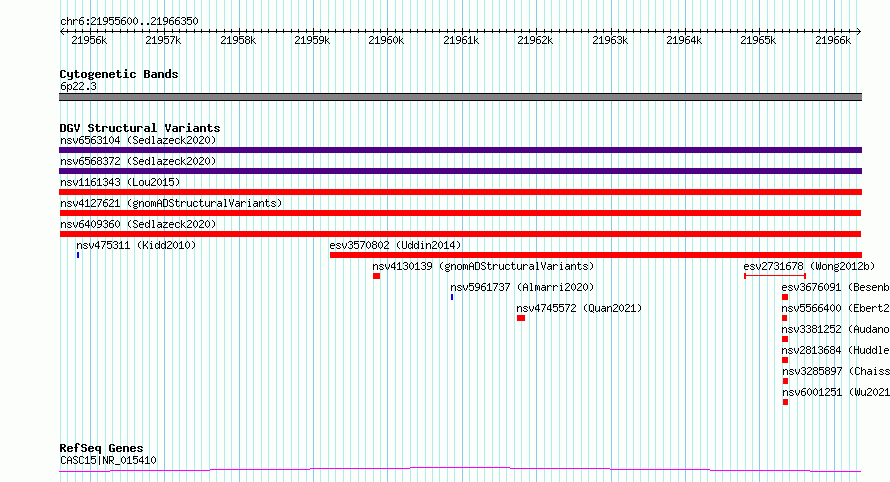
Task: Click the nsv6409360 (Sedlazeck2020) red bar
Action: pyautogui.click(x=460, y=234)
